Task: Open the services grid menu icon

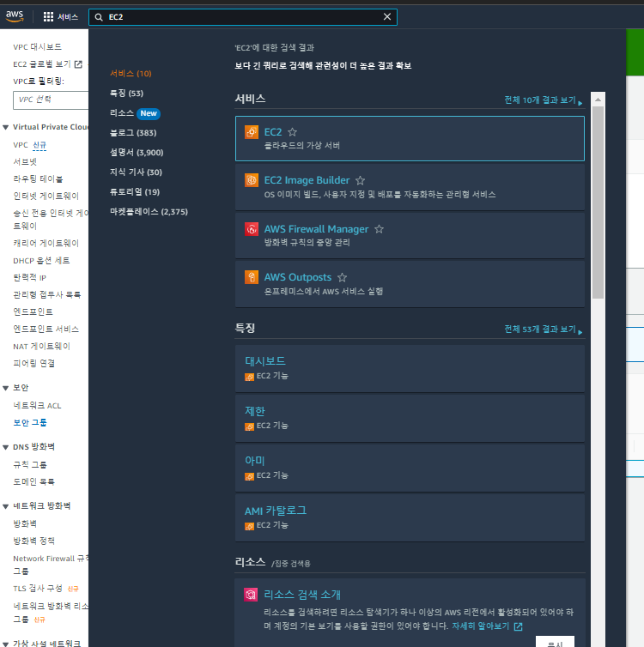Action: coord(48,17)
